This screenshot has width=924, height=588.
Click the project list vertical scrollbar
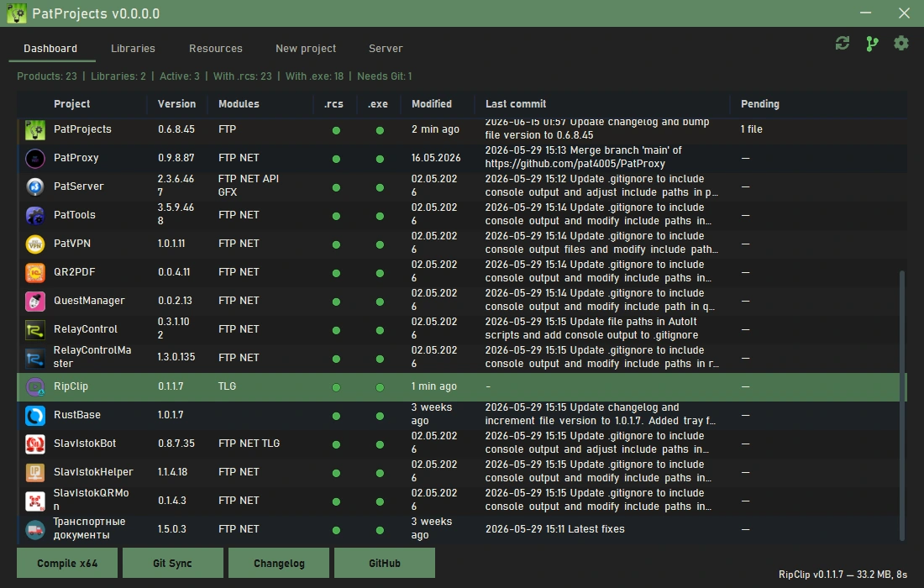pyautogui.click(x=901, y=406)
